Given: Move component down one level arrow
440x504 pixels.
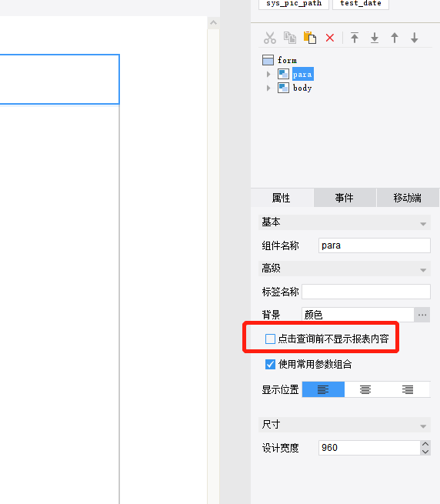Looking at the screenshot, I should click(x=415, y=38).
